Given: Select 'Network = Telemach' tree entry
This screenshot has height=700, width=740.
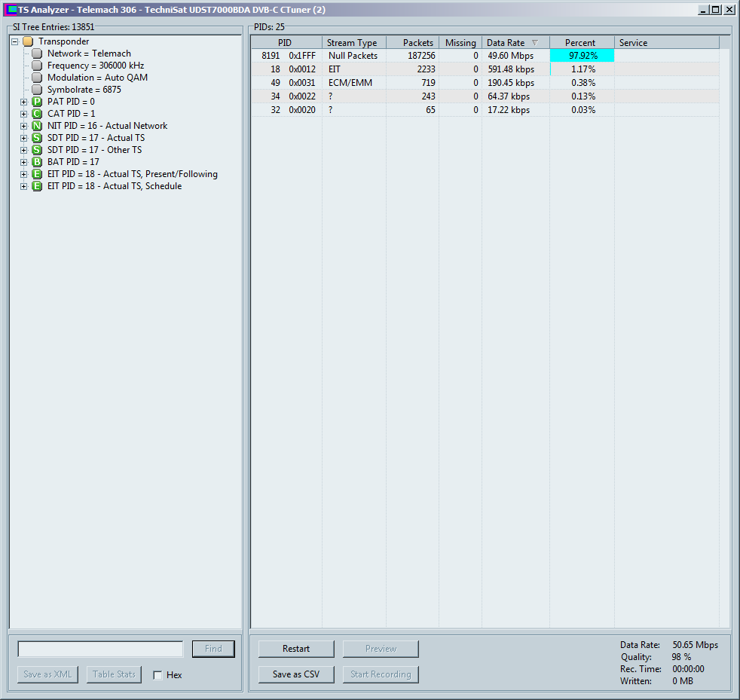Looking at the screenshot, I should tap(89, 53).
